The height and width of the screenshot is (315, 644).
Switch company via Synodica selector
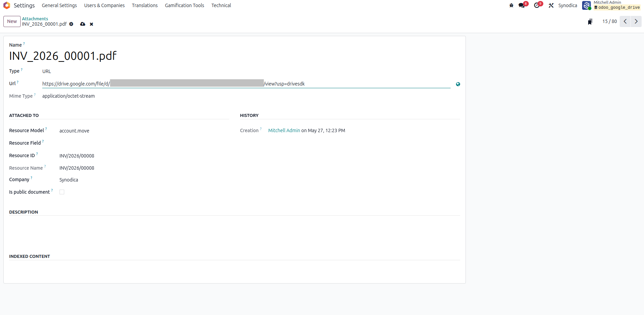tap(568, 5)
